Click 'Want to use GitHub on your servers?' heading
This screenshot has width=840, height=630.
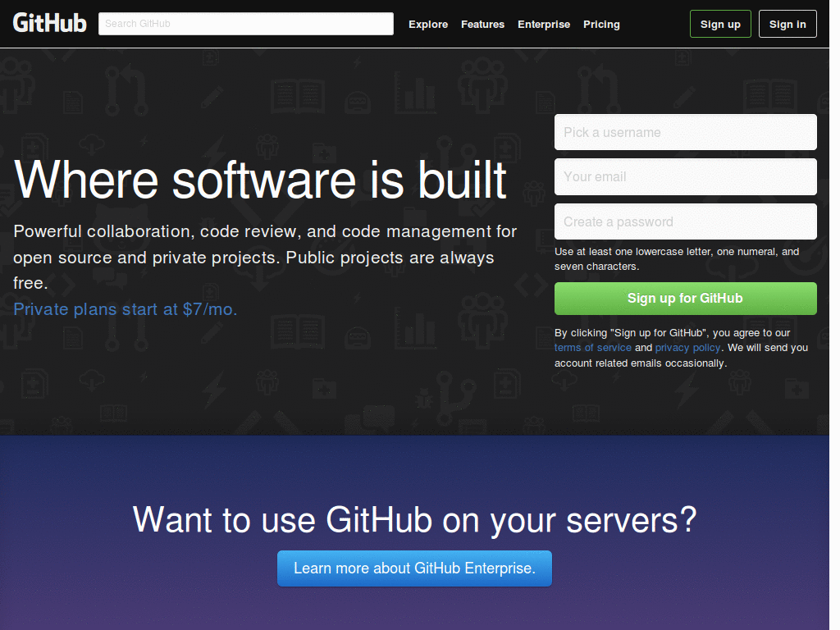point(414,519)
